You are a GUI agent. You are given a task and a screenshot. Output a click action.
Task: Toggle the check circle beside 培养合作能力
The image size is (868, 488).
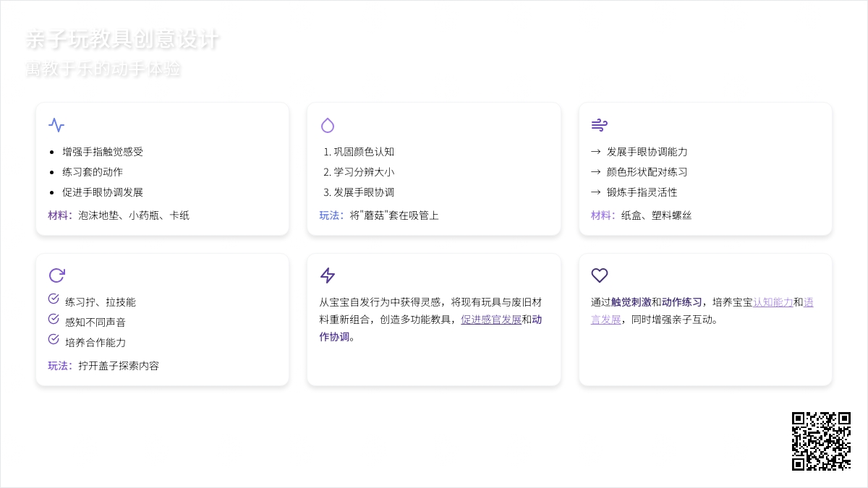tap(54, 340)
